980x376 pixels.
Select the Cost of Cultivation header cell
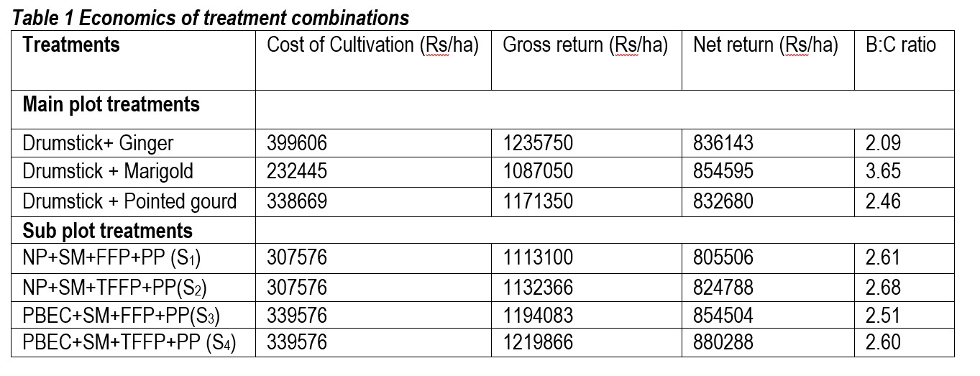pyautogui.click(x=372, y=45)
